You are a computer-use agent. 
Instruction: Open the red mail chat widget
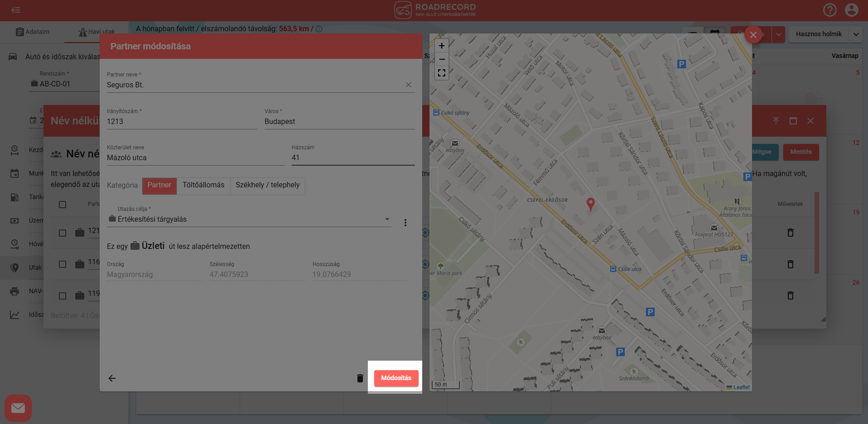18,408
